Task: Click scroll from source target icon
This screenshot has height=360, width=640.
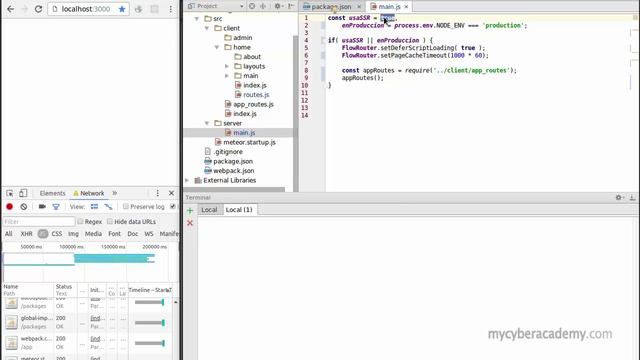Action: (x=252, y=6)
